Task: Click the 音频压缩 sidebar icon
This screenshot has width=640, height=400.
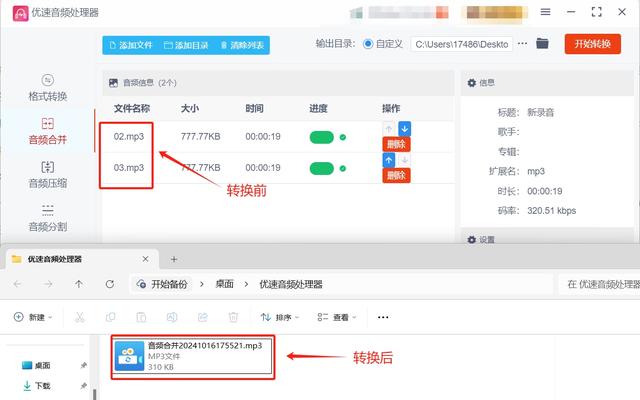Action: coord(48,167)
